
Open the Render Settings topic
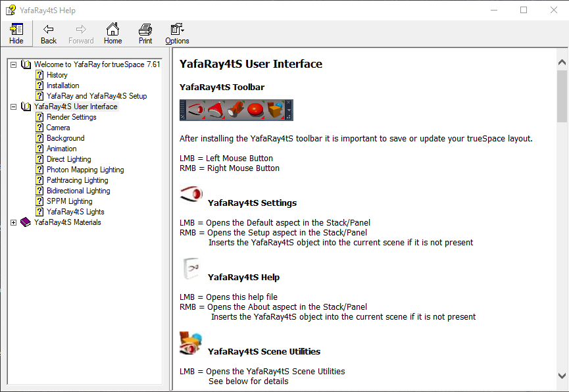click(x=72, y=117)
